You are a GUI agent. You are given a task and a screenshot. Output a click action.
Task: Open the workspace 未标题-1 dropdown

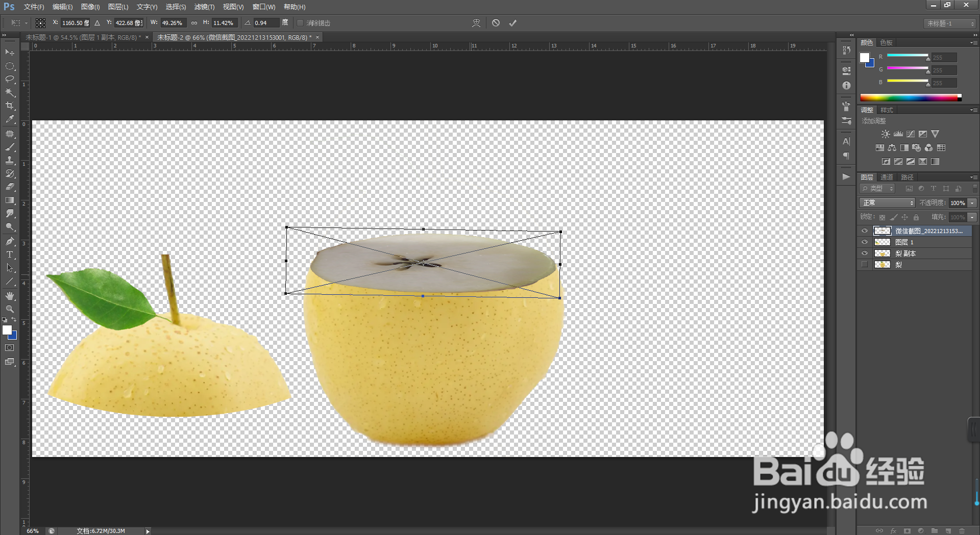click(950, 23)
